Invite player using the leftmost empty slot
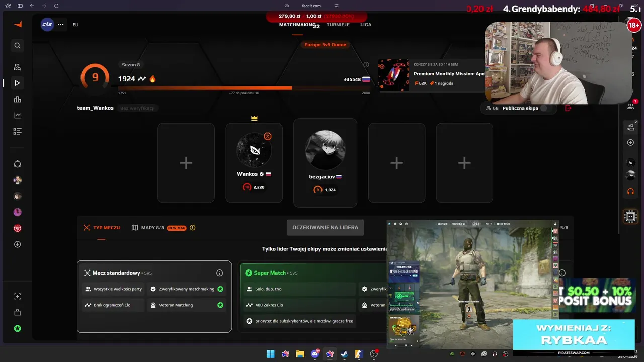644x362 pixels. coord(186,163)
